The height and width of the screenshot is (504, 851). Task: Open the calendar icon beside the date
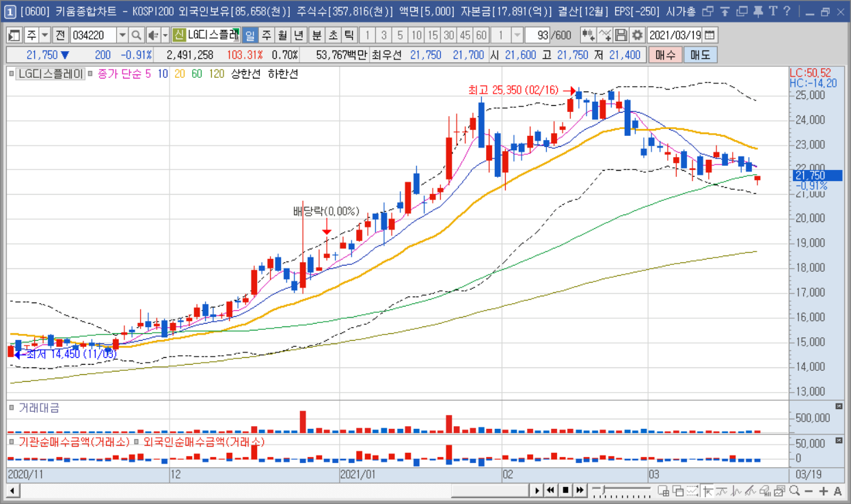[710, 35]
